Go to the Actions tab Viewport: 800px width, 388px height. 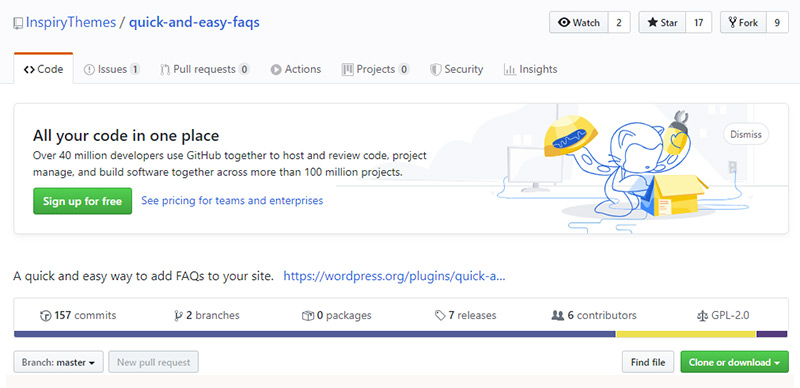tap(296, 69)
